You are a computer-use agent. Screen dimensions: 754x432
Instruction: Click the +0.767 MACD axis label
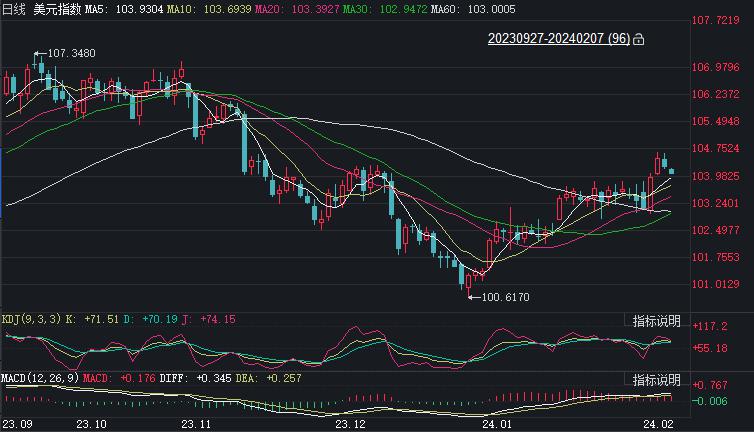point(710,385)
